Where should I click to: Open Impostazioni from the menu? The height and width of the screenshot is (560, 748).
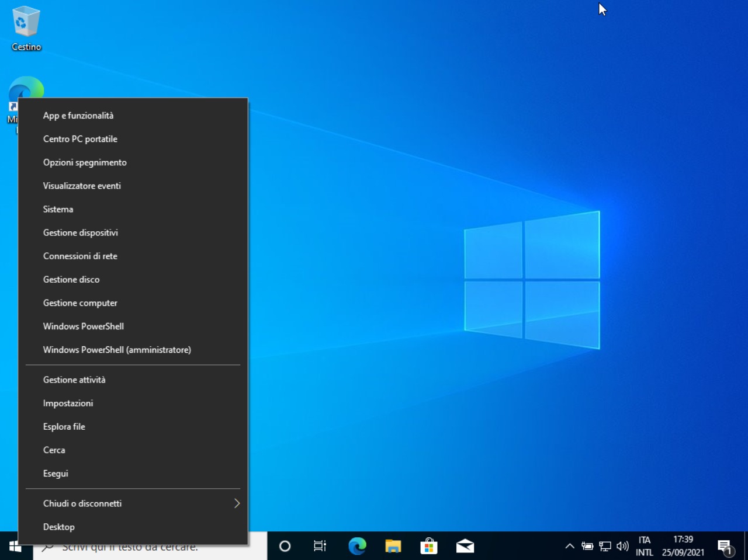[133, 403]
